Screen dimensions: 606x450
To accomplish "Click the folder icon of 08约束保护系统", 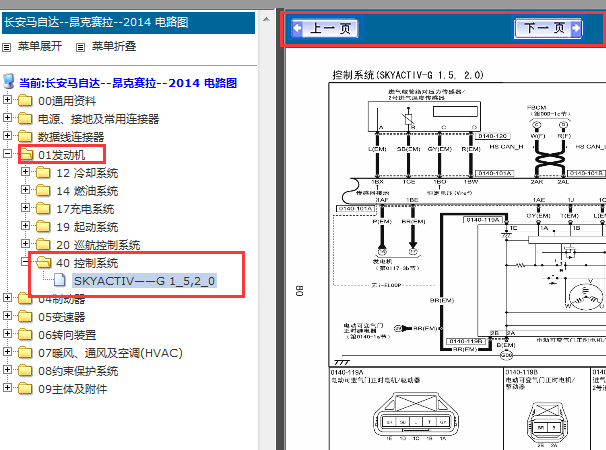I will pos(25,370).
